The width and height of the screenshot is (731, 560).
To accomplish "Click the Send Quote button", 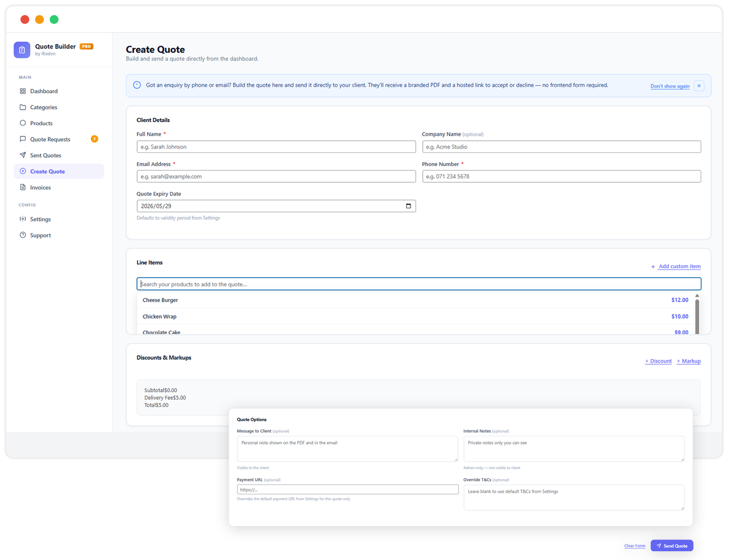I will pos(672,546).
